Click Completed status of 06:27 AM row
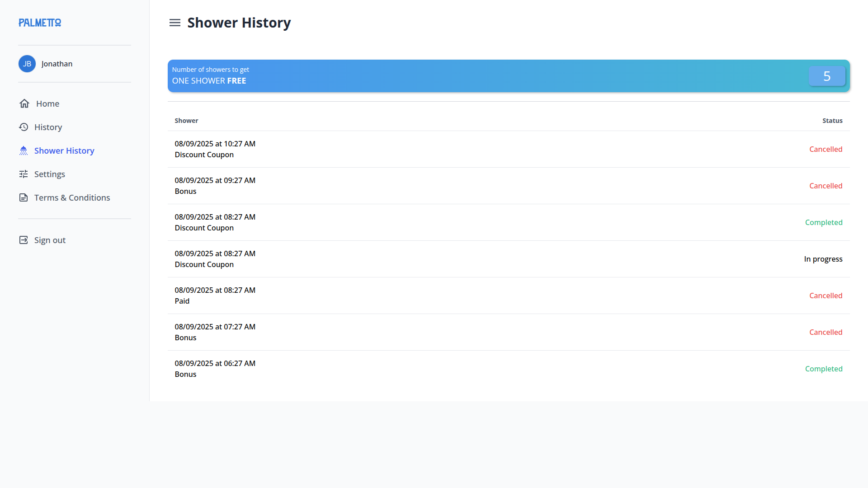This screenshot has height=488, width=868. [x=824, y=369]
